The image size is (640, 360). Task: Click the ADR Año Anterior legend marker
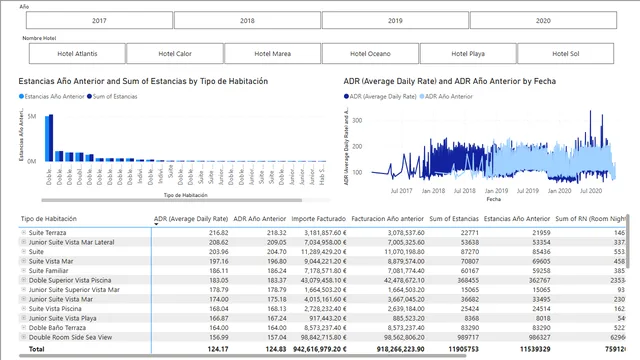pyautogui.click(x=422, y=96)
